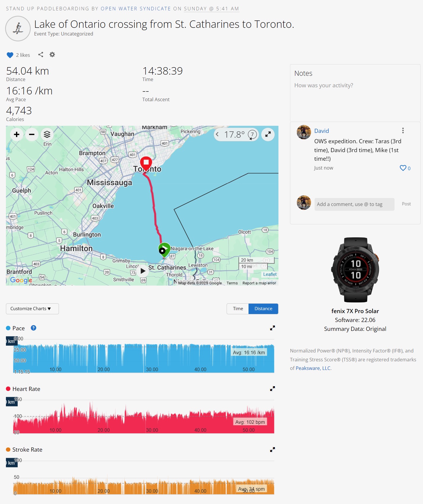Switch charts to Time axis

pos(238,309)
